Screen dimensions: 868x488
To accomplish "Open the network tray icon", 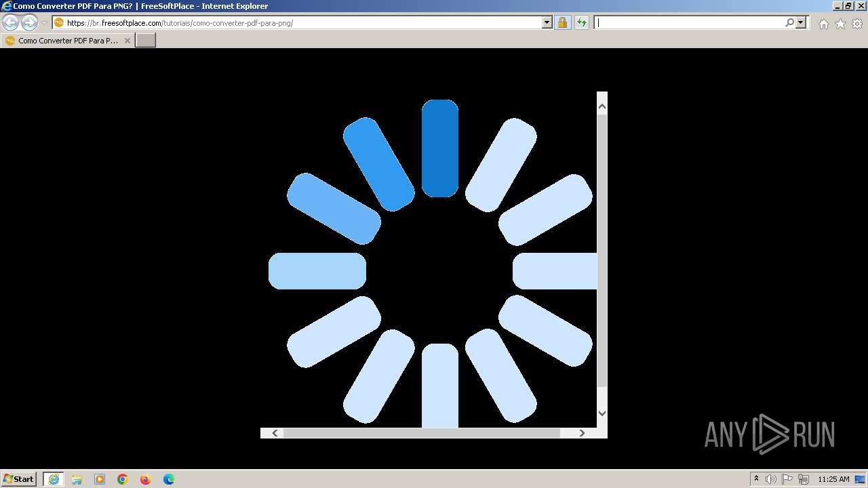I will click(x=804, y=479).
